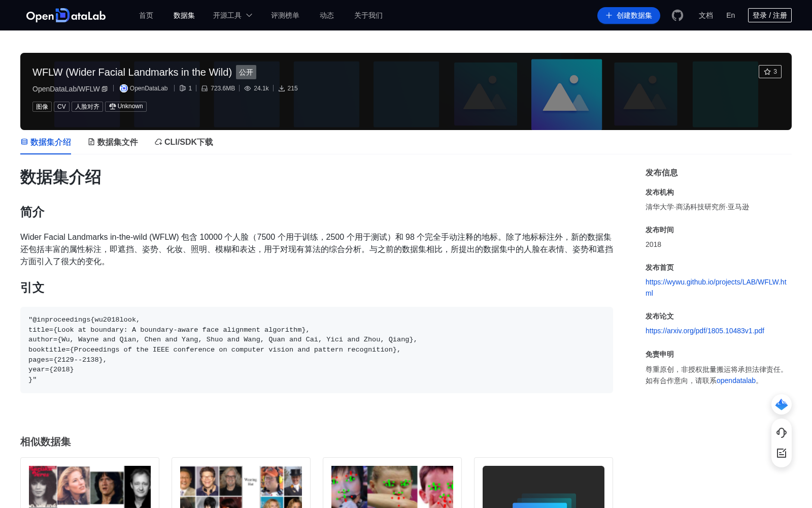Open third similar dataset with green landmark dots
This screenshot has height=508, width=812.
392,483
